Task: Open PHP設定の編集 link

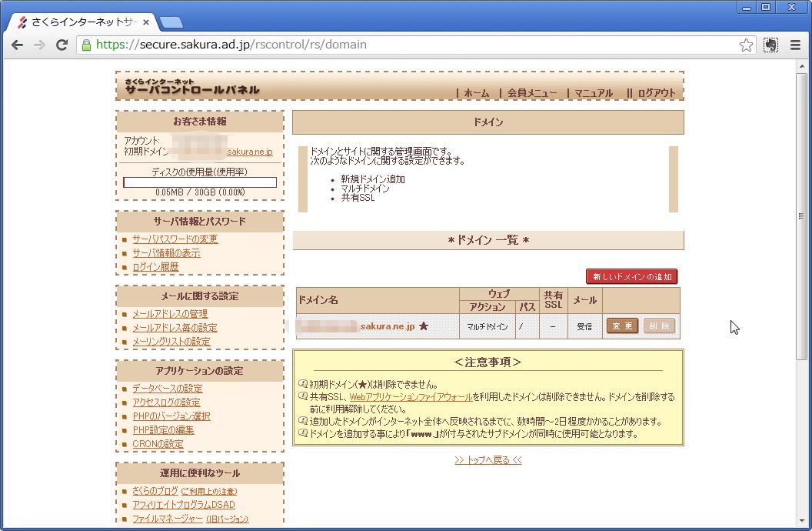Action: point(163,430)
